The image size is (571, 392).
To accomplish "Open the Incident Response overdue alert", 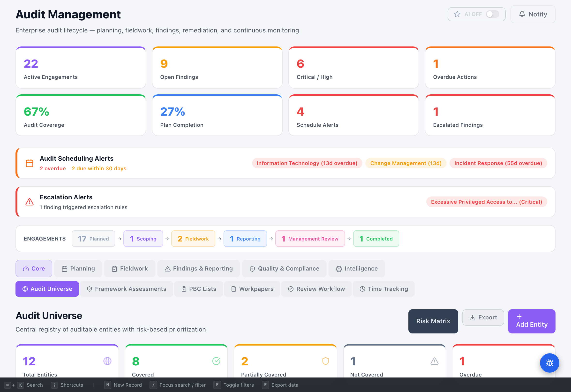I will pos(498,163).
